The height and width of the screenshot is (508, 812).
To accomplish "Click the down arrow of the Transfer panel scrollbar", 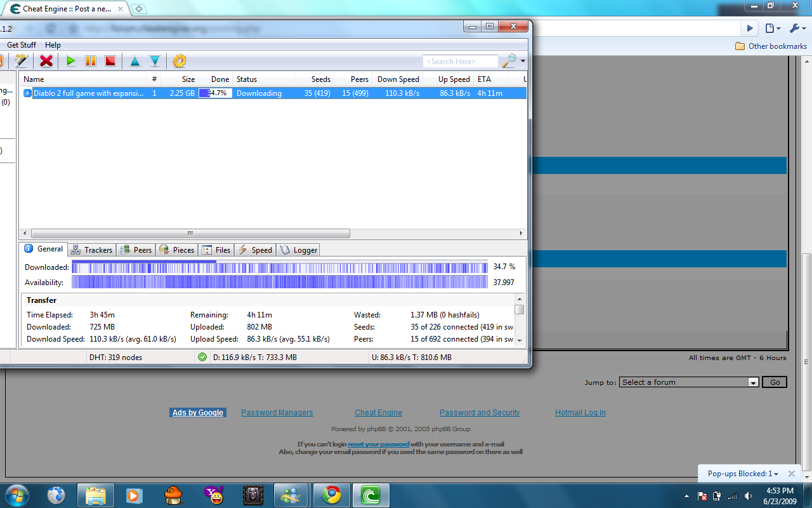I will pyautogui.click(x=520, y=340).
